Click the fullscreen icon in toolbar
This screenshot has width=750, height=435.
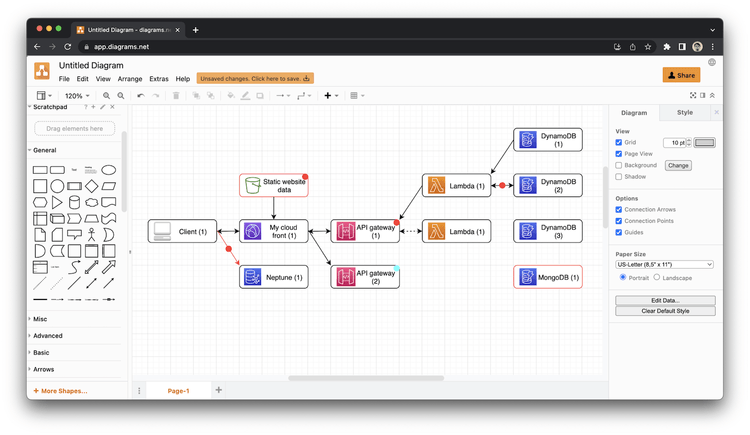click(x=693, y=96)
